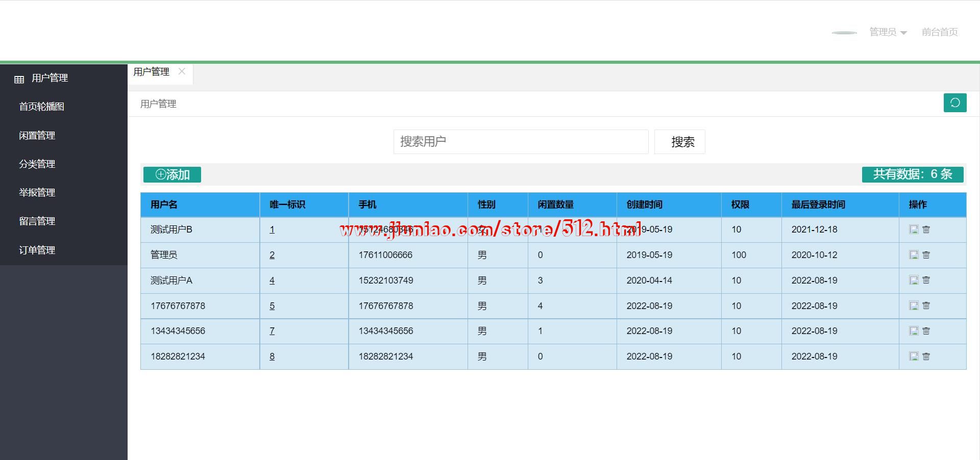Screen dimensions: 980x460
Task: Select the 订单管理 sidebar item
Action: [x=37, y=250]
